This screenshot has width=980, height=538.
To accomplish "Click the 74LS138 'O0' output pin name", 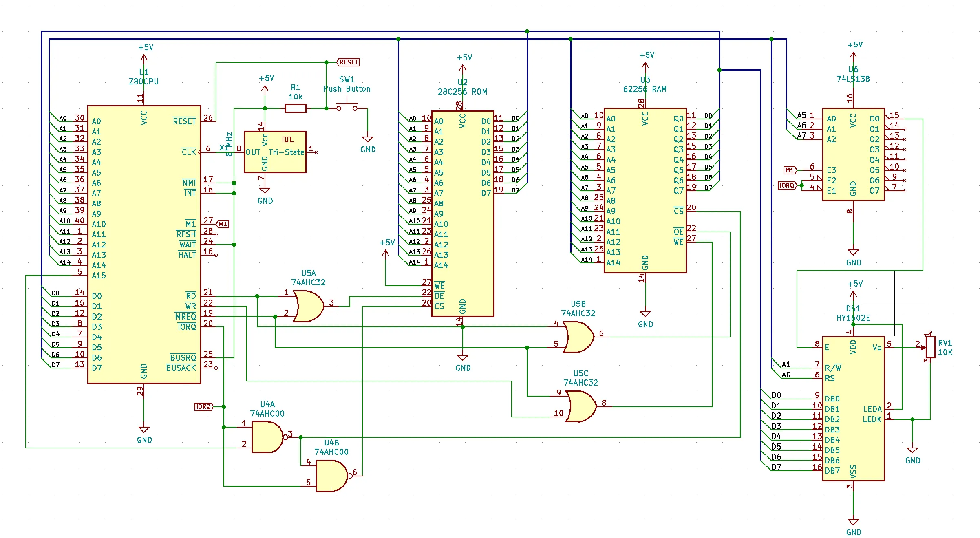I will click(x=874, y=119).
